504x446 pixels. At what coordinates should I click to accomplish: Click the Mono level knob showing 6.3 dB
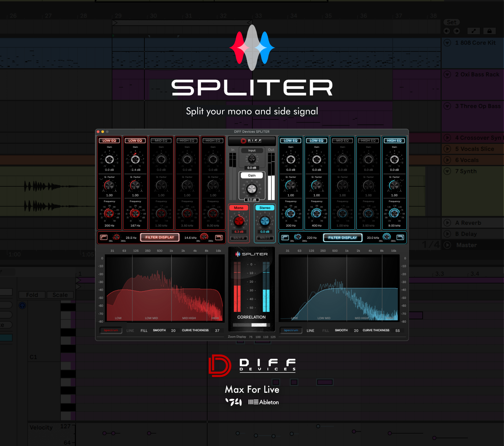pos(239,220)
